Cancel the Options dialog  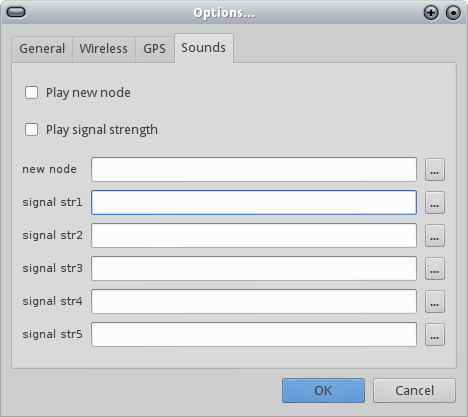tap(414, 390)
